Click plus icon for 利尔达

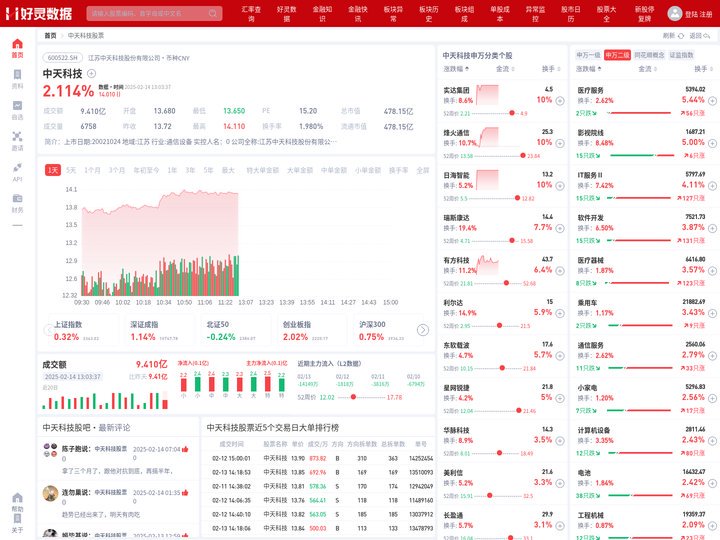point(560,313)
